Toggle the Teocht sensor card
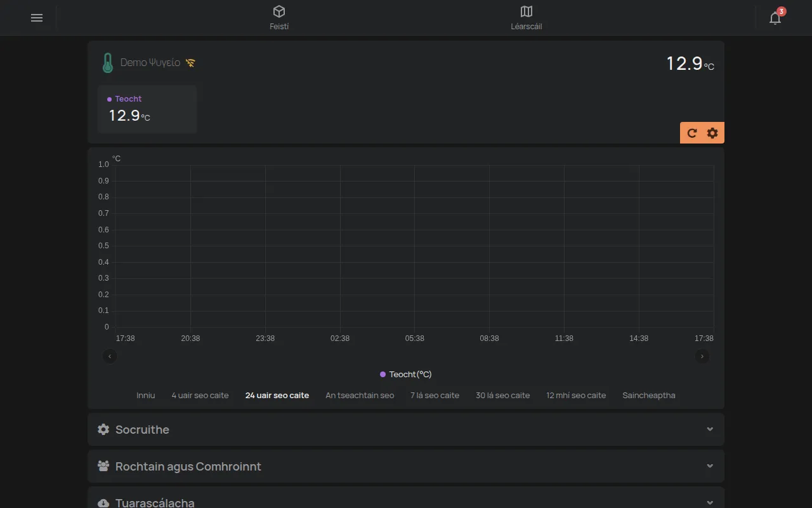The width and height of the screenshot is (812, 508). [x=147, y=109]
